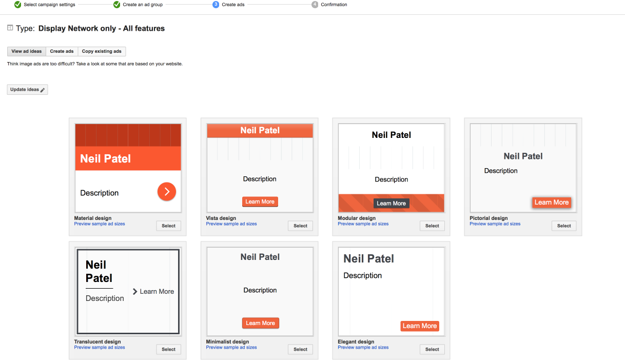Click the step 3 Create ads circle
625x364 pixels.
(x=216, y=5)
